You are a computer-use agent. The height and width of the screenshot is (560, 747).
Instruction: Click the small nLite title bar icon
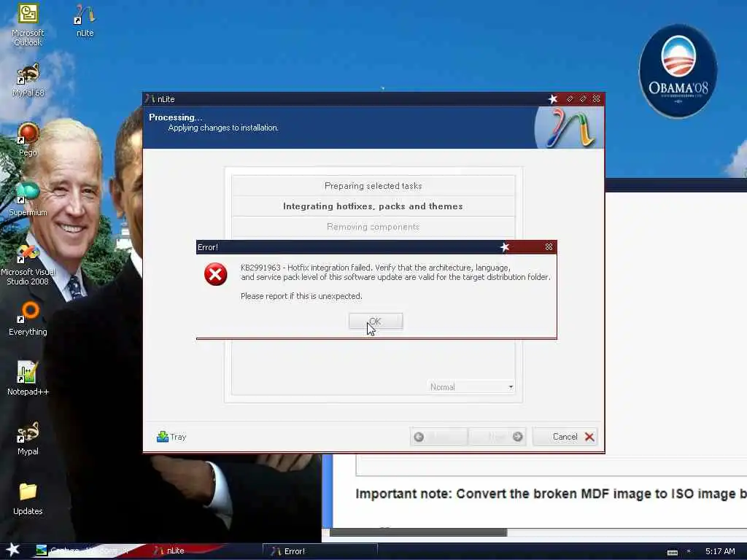pos(150,99)
